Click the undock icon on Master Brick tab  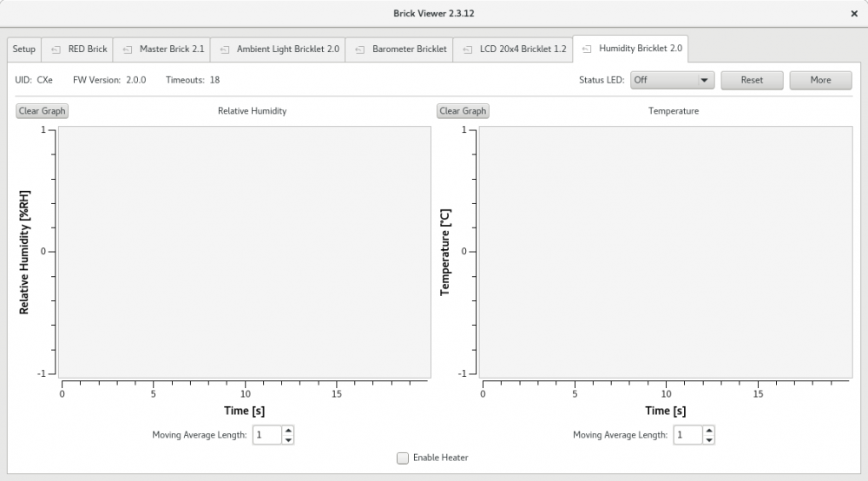pos(128,49)
